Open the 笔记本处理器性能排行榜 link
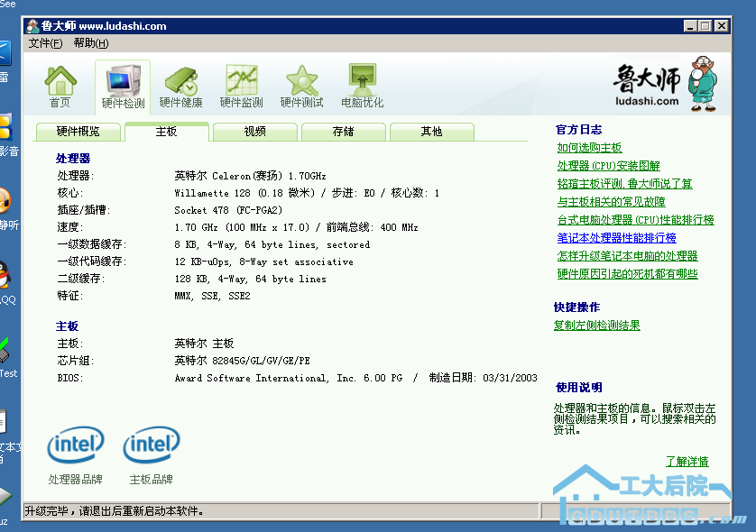 (x=616, y=238)
